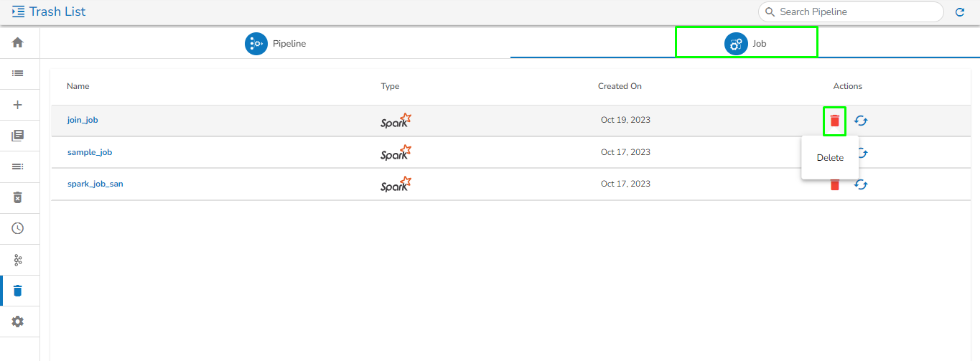Click the plus icon in sidebar

pyautogui.click(x=18, y=105)
